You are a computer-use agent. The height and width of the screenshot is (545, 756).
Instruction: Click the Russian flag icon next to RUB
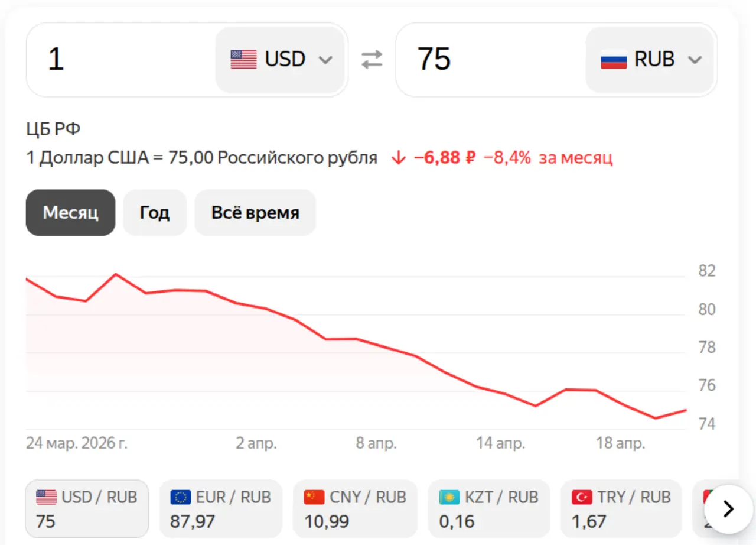click(x=614, y=59)
